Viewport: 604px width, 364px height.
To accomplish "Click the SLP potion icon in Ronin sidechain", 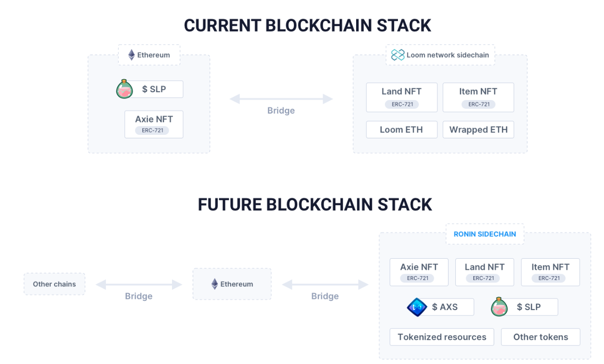I will (x=499, y=307).
